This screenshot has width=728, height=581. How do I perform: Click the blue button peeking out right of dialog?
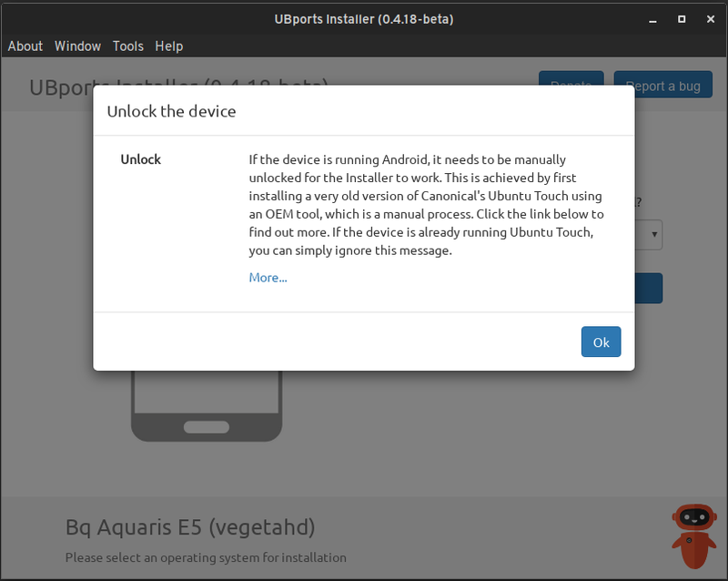[648, 289]
